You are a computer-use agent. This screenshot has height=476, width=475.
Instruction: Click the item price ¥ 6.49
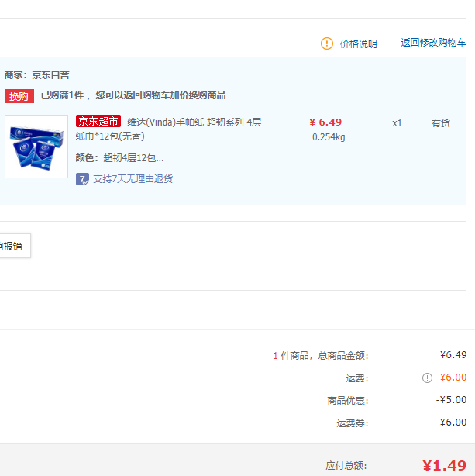click(x=325, y=122)
